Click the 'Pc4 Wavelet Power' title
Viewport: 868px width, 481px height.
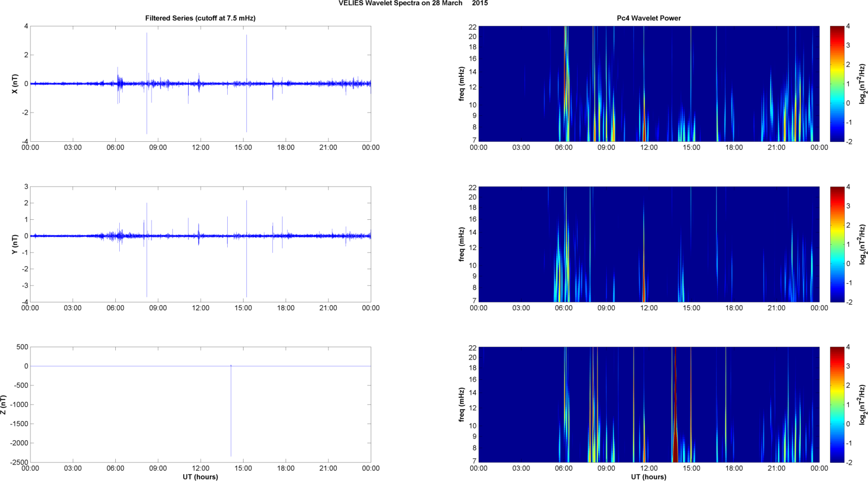648,18
